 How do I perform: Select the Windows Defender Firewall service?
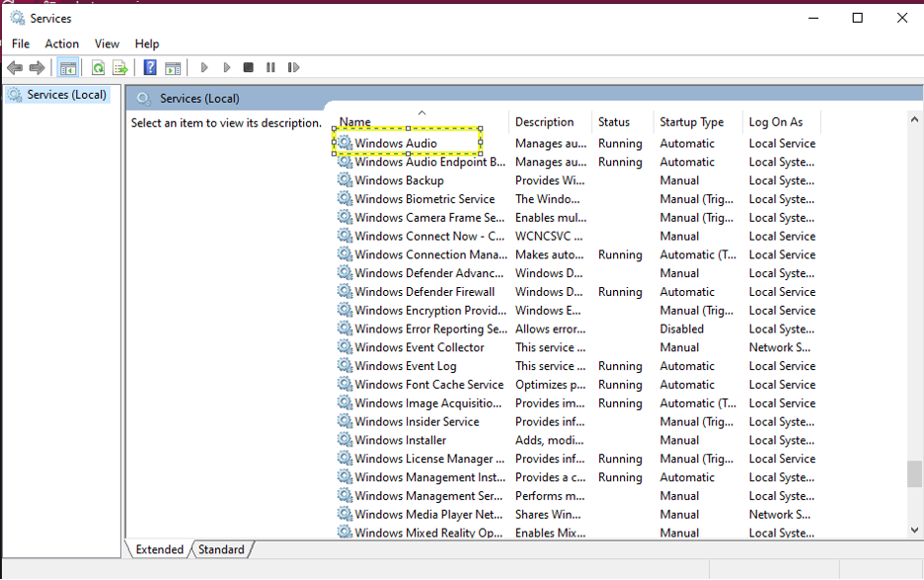click(x=424, y=291)
